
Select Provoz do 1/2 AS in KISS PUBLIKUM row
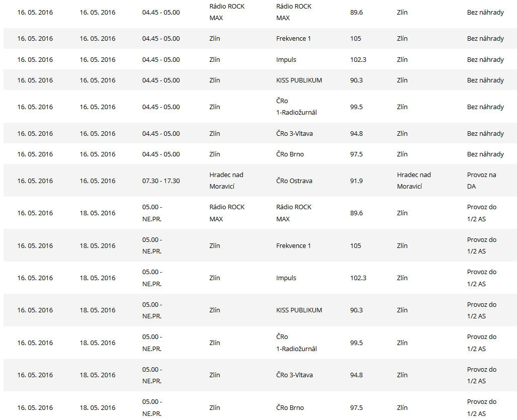[x=481, y=310]
